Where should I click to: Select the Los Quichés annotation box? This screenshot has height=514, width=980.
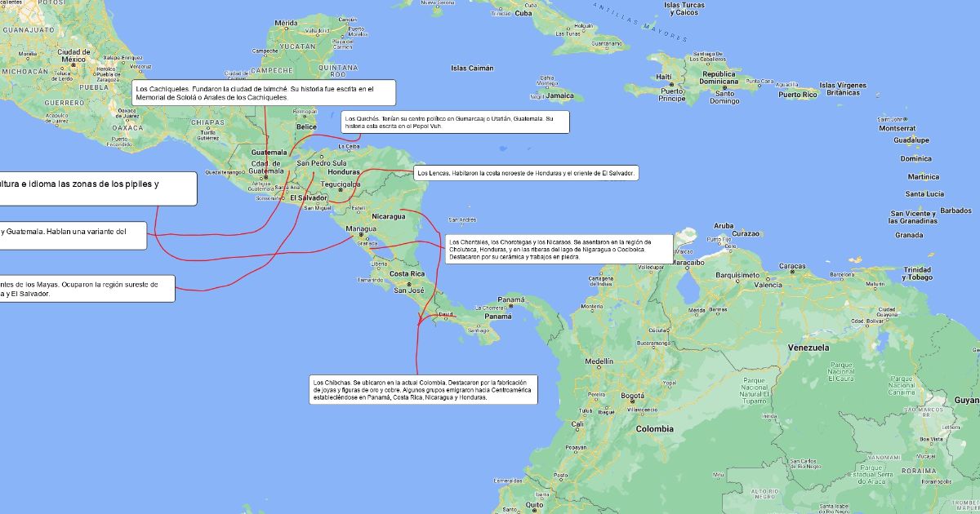coord(455,122)
